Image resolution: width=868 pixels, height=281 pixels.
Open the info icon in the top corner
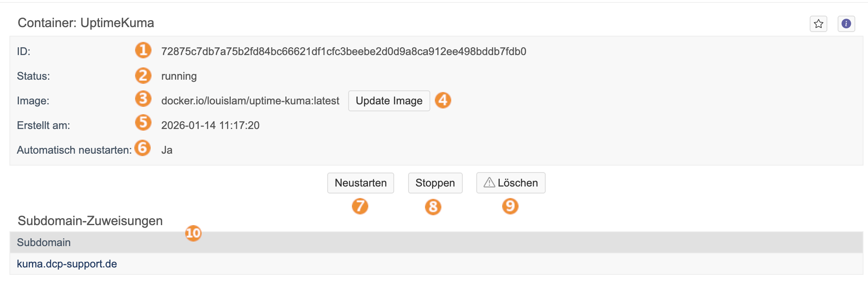[846, 24]
